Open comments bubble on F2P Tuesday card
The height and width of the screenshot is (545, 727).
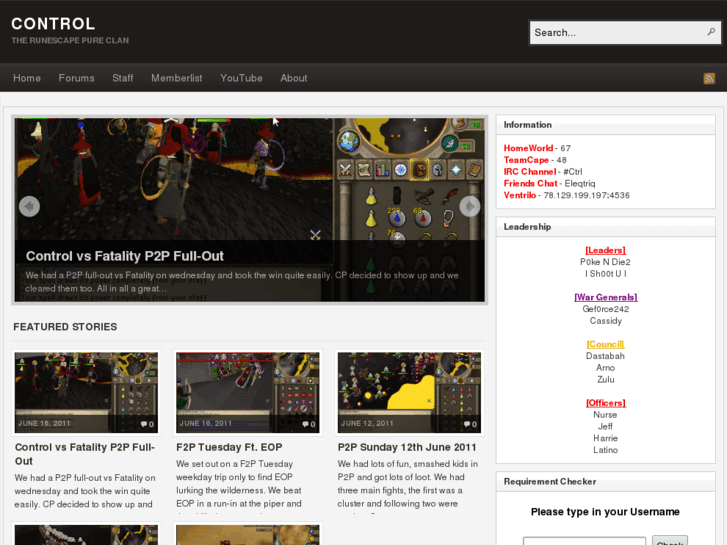point(309,424)
